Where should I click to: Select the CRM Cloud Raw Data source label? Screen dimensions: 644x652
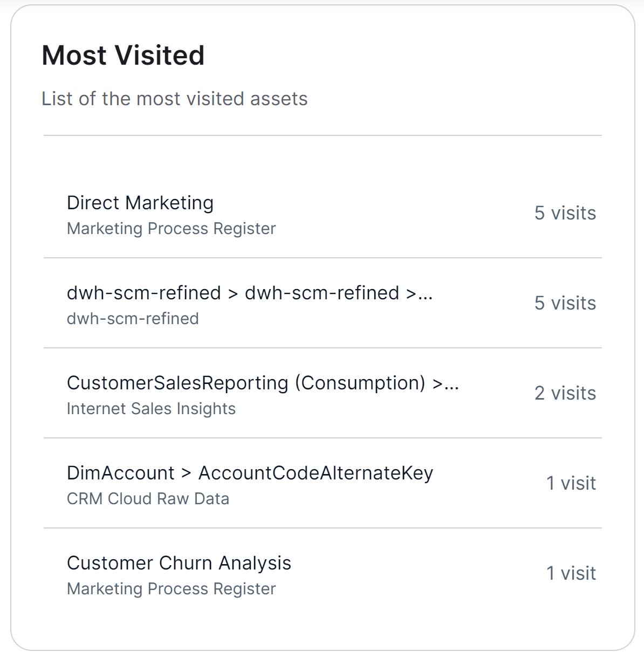[x=148, y=498]
